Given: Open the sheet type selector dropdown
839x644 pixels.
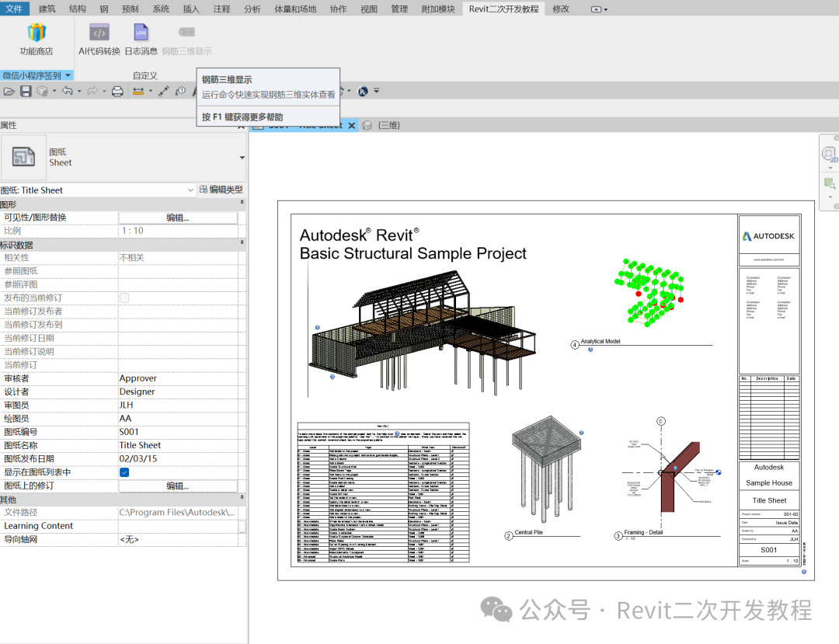Looking at the screenshot, I should click(x=242, y=157).
